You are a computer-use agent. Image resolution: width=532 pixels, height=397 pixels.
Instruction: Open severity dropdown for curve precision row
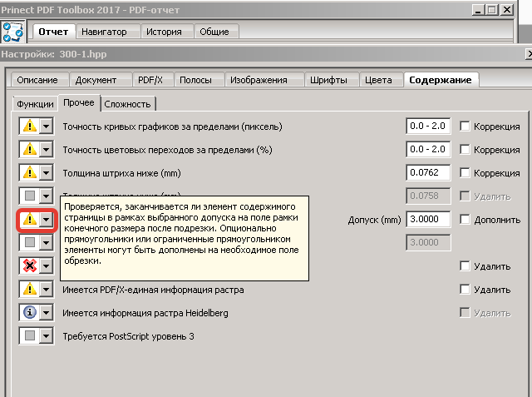pos(47,127)
